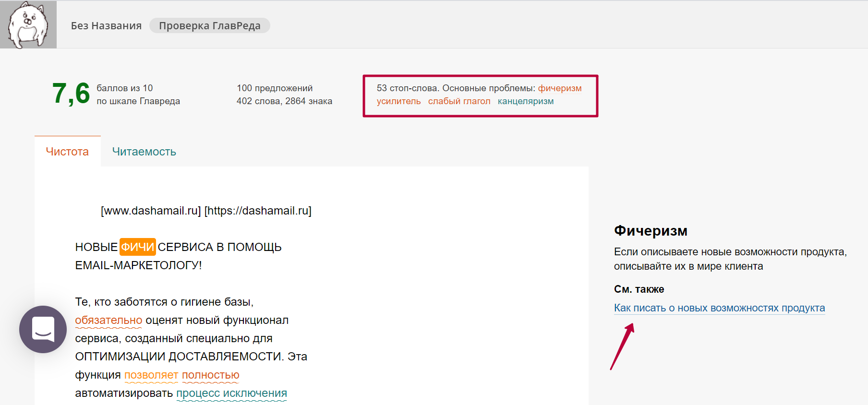Click the underlined word «позволяет»
The image size is (868, 405).
click(151, 375)
